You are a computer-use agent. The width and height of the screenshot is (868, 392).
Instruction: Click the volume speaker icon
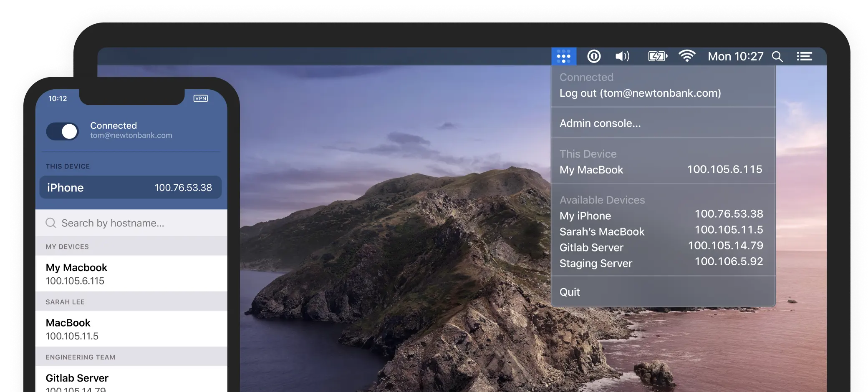[622, 56]
